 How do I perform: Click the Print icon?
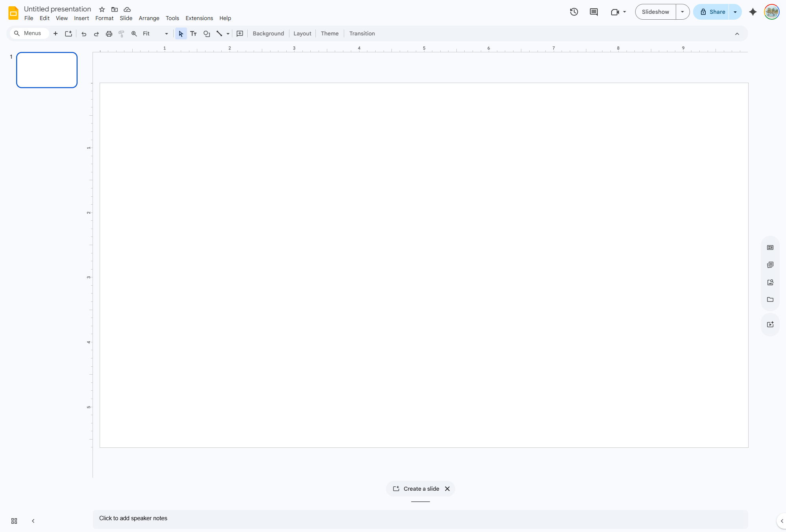pos(109,34)
